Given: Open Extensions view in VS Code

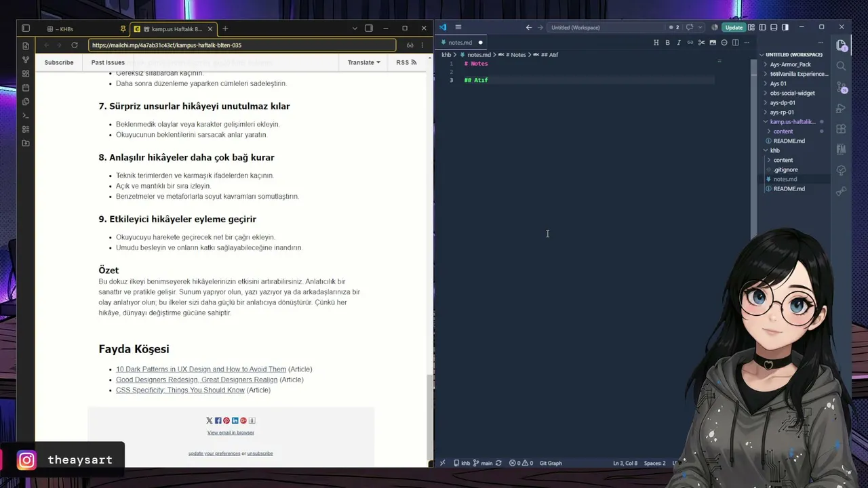Looking at the screenshot, I should coord(842,129).
